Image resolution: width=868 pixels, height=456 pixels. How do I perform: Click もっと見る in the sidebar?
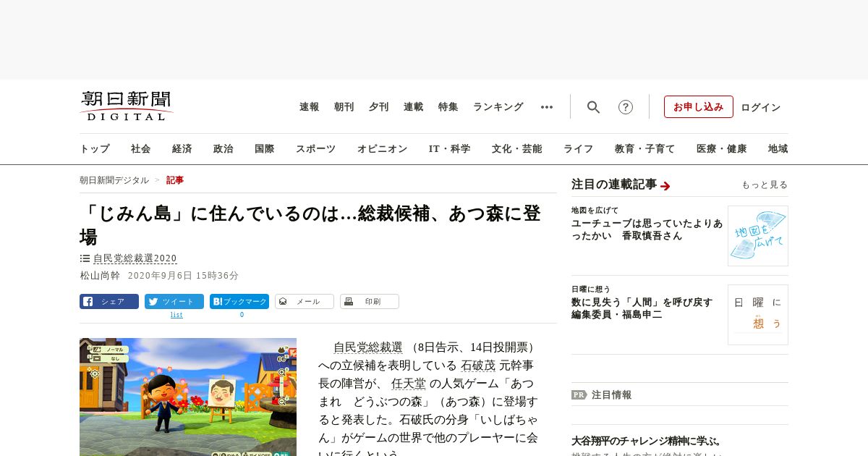(765, 185)
